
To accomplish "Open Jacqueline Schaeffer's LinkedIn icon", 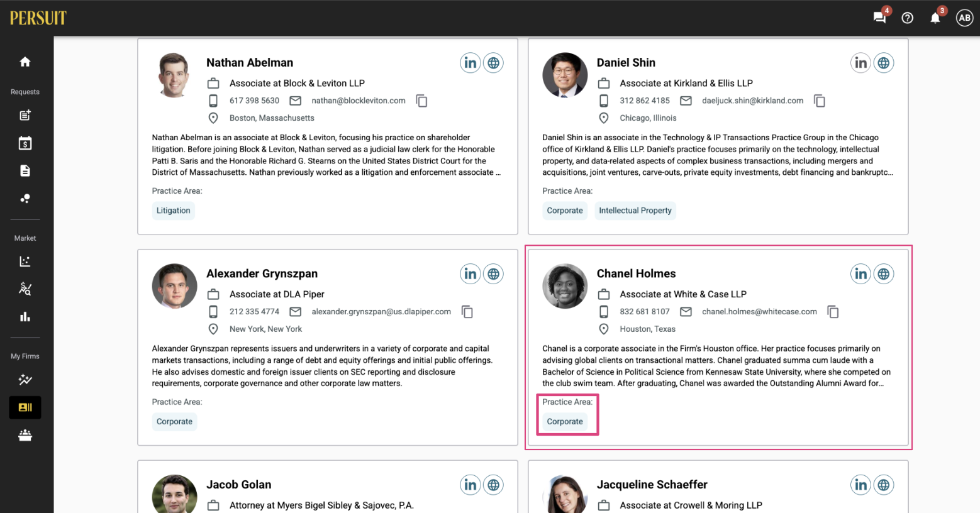I will tap(860, 485).
